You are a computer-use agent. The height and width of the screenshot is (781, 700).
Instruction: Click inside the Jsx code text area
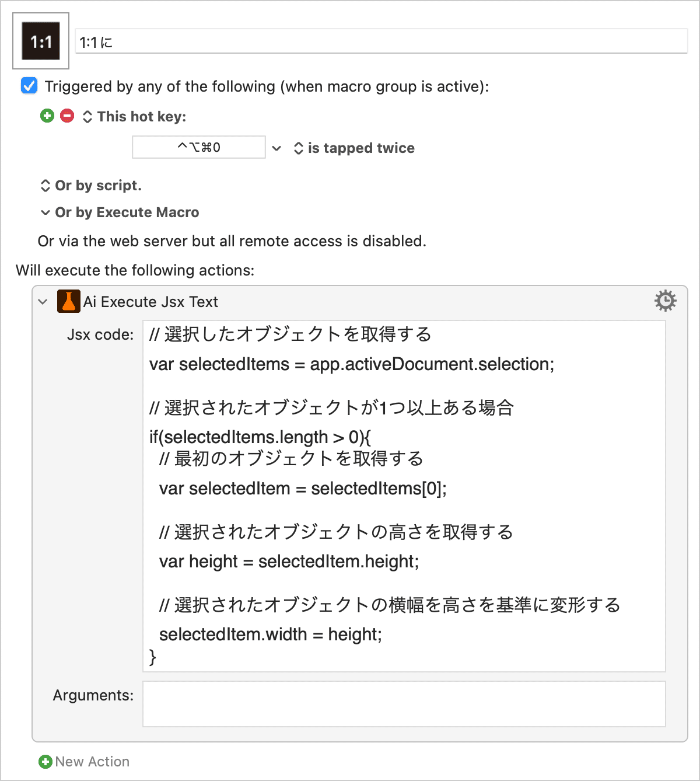coord(404,496)
